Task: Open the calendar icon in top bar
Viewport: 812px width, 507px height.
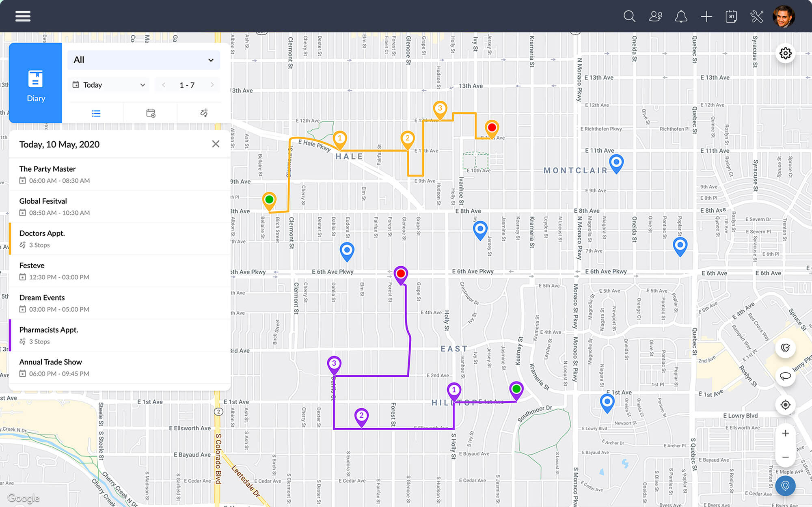Action: pos(731,16)
